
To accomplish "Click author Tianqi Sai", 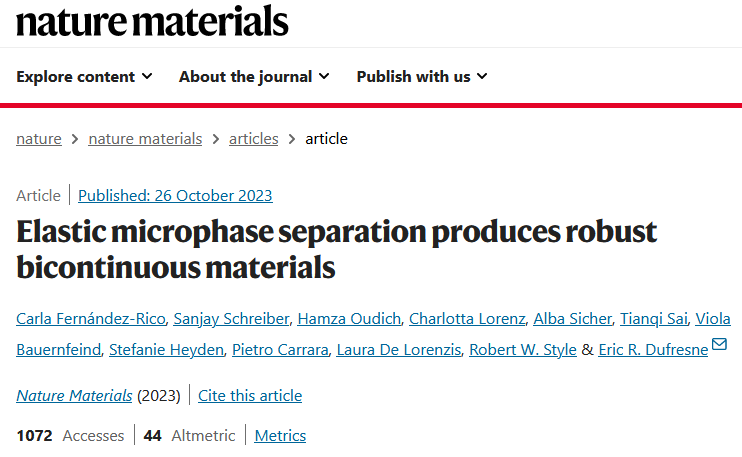I will click(x=654, y=318).
